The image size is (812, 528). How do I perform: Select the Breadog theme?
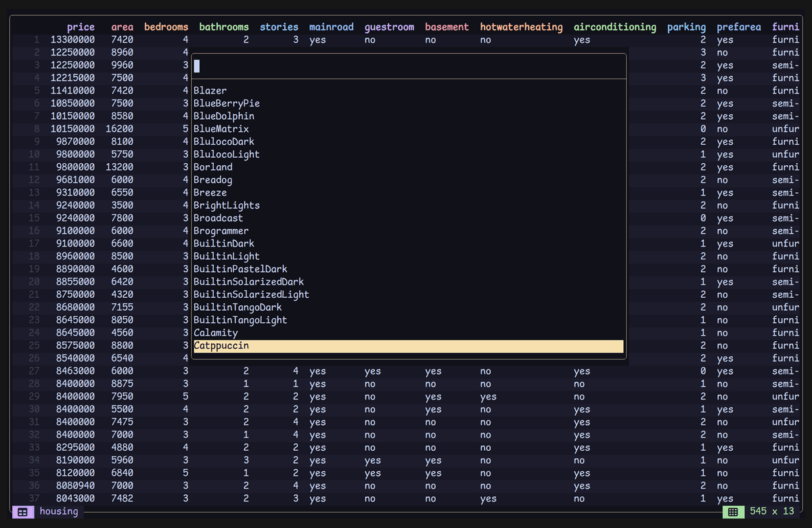pyautogui.click(x=409, y=180)
